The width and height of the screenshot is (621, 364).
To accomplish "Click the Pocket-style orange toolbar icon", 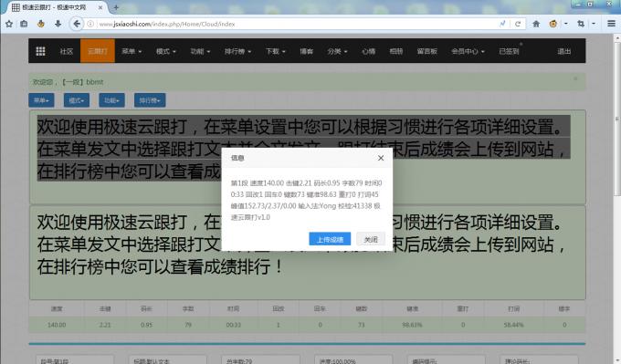I will coord(41,24).
